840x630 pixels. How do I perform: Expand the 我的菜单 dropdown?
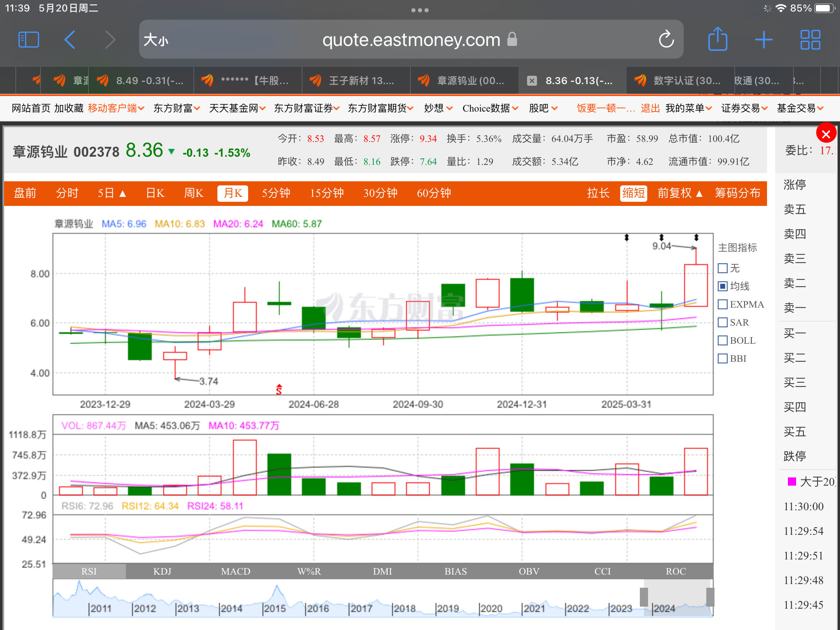click(x=689, y=108)
